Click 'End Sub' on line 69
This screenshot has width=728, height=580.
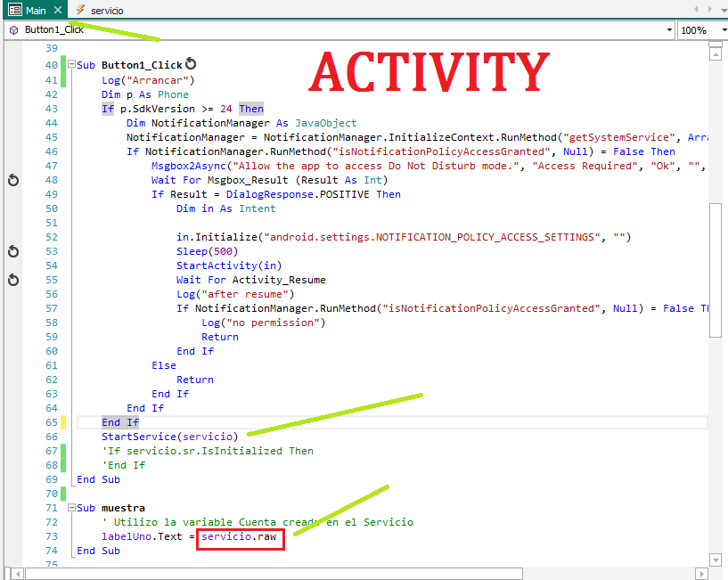tap(98, 479)
